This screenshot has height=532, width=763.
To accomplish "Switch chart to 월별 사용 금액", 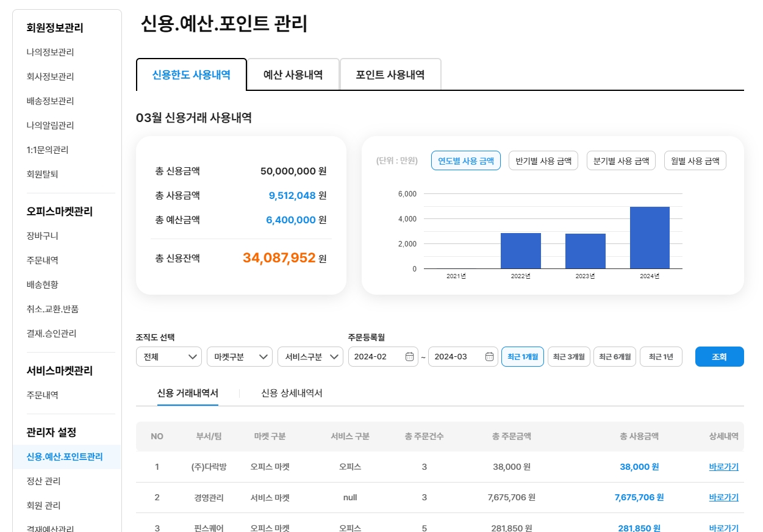I will (695, 161).
